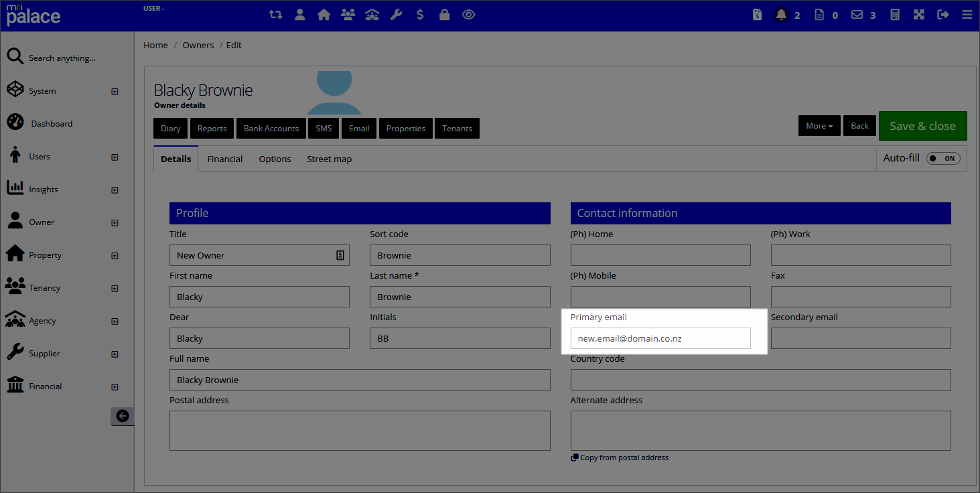980x493 pixels.
Task: Click the Country code field
Action: click(761, 380)
